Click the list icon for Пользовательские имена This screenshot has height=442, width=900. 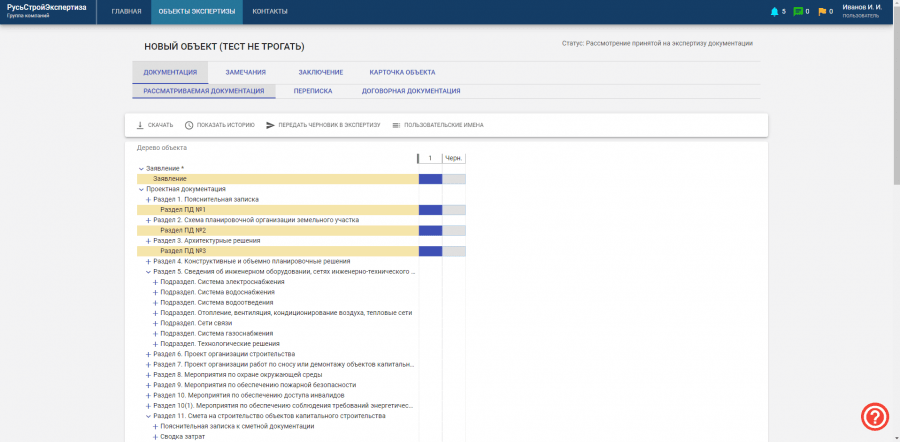point(396,125)
